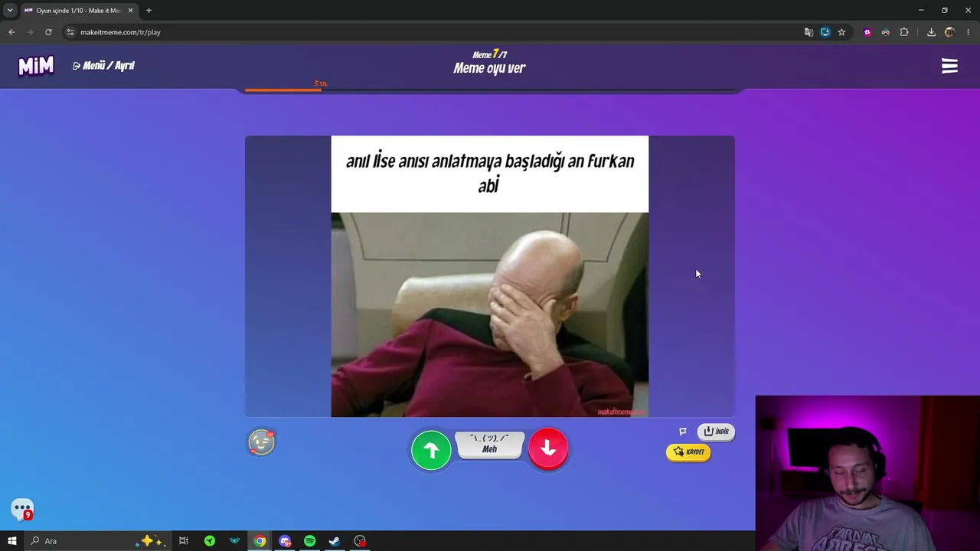This screenshot has width=980, height=551.
Task: Downvote the meme with the red arrow
Action: [548, 449]
